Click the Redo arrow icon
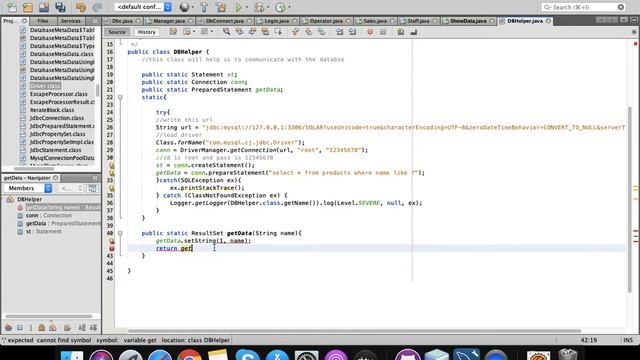This screenshot has width=640, height=360. coord(97,7)
